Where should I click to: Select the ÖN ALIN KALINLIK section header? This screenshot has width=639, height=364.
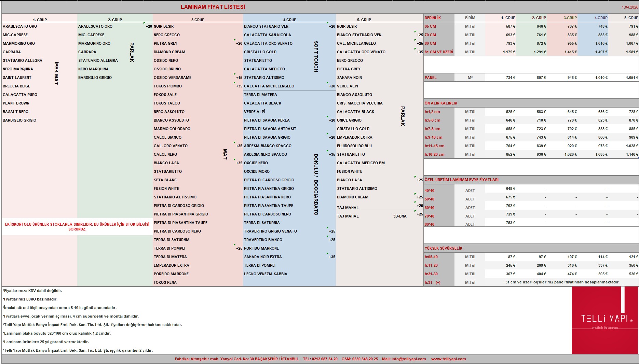tap(441, 103)
